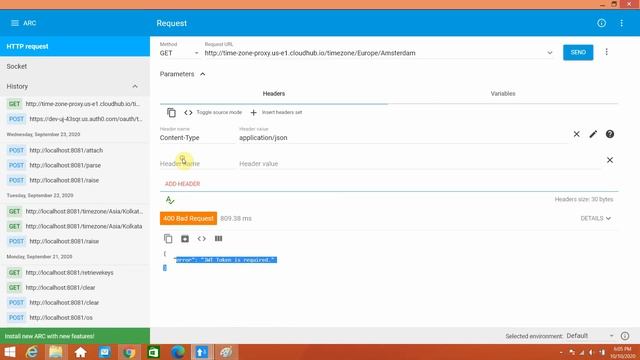The width and height of the screenshot is (640, 360).
Task: Edit the Content-Type header name field
Action: click(x=197, y=138)
